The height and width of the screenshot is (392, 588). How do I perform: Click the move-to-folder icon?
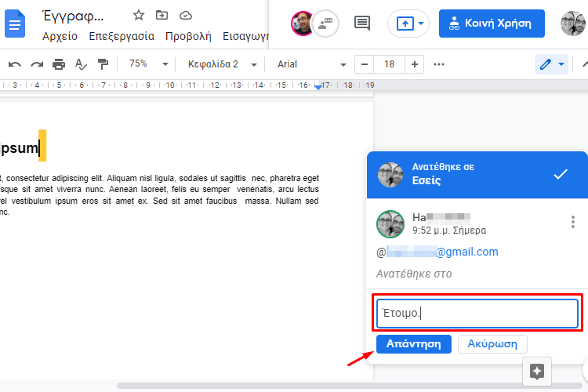click(162, 16)
